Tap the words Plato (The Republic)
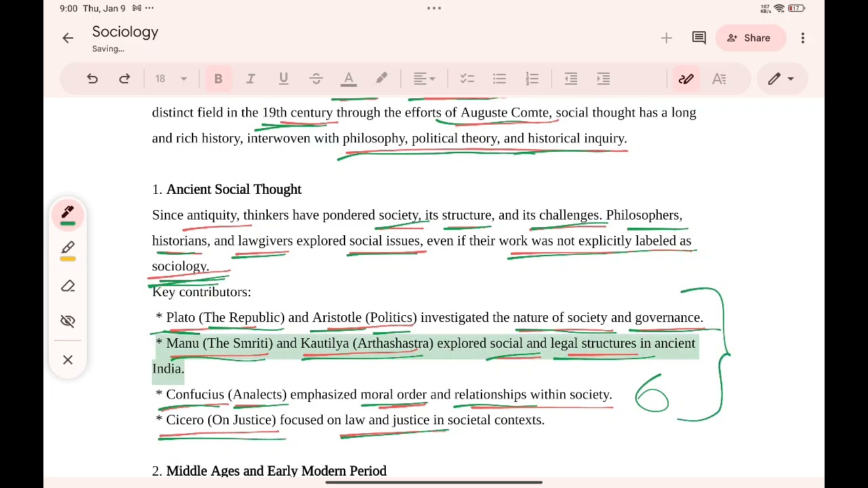 [x=225, y=317]
